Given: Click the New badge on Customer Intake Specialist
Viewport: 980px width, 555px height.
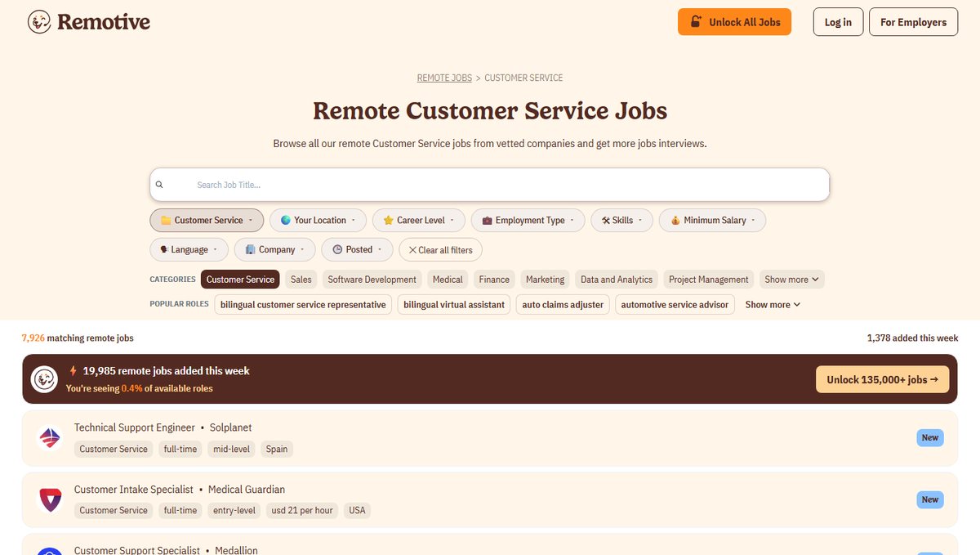Looking at the screenshot, I should [x=930, y=499].
